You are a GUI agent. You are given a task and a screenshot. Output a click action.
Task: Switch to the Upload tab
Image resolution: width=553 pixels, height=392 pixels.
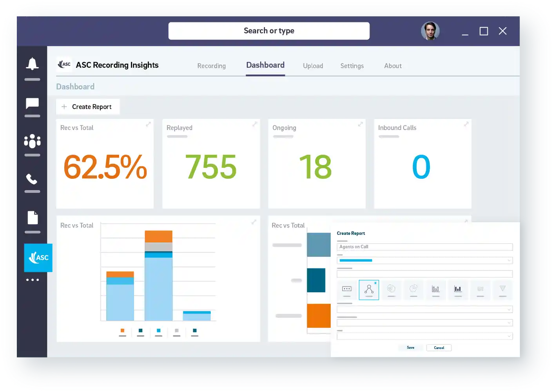(313, 66)
